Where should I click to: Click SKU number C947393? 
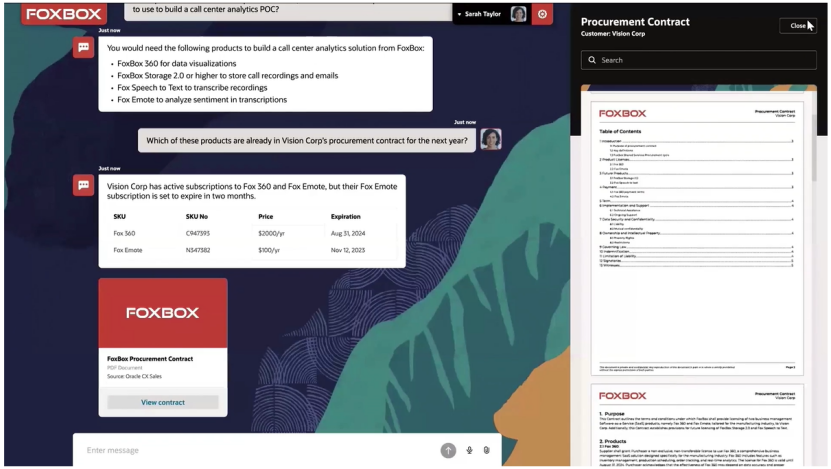(198, 233)
